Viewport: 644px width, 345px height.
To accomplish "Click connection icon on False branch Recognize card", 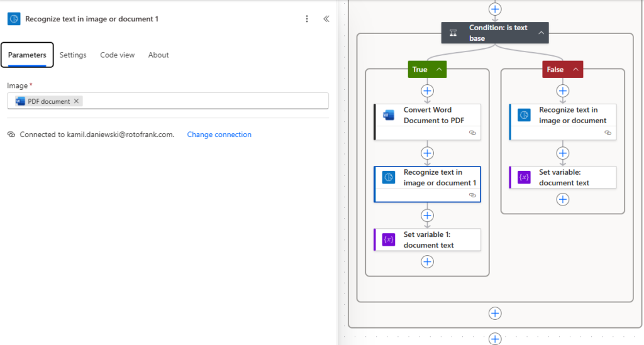I will tap(608, 133).
